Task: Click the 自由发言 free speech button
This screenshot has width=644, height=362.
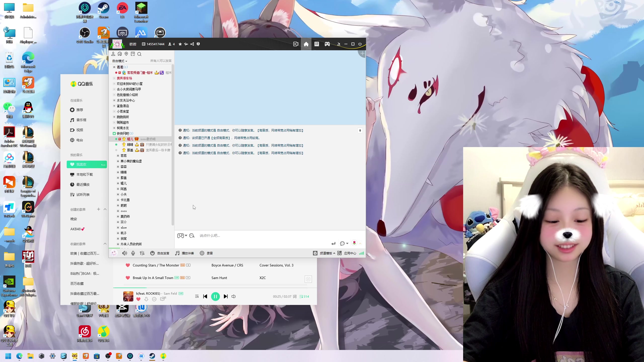Action: (x=160, y=253)
